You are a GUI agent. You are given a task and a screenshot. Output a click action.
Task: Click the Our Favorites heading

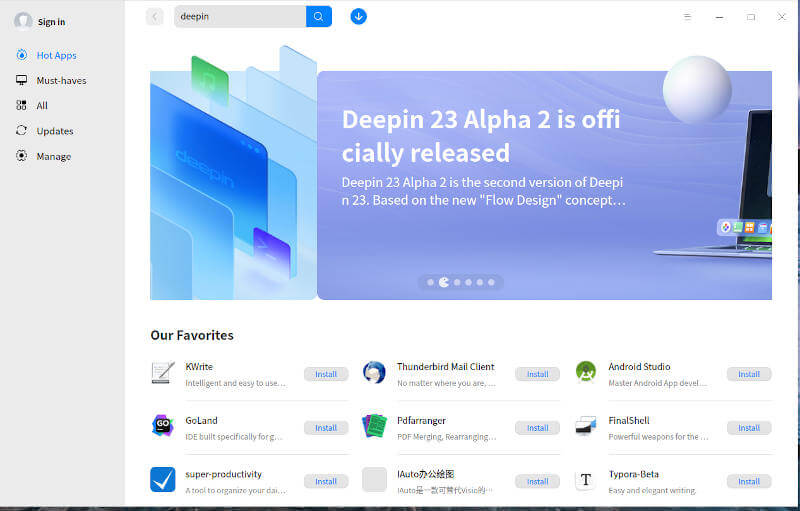pos(192,335)
